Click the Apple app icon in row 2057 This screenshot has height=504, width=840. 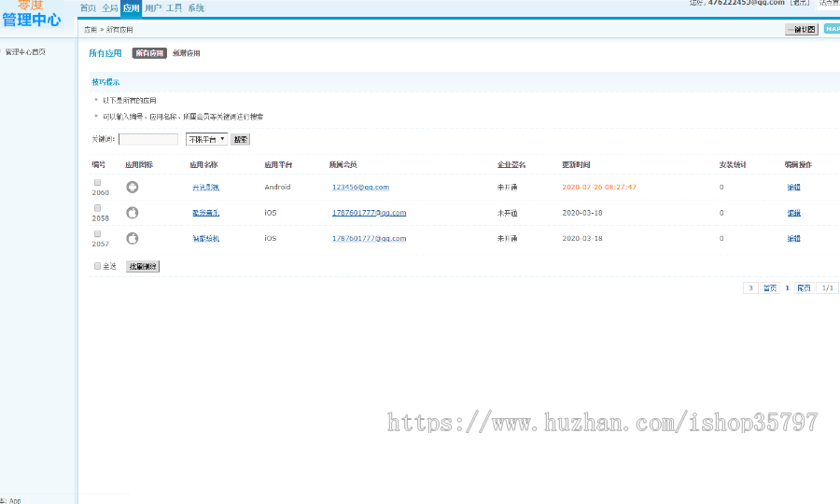(133, 238)
